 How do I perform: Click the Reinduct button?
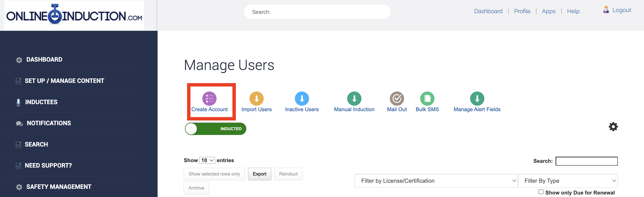pos(288,174)
